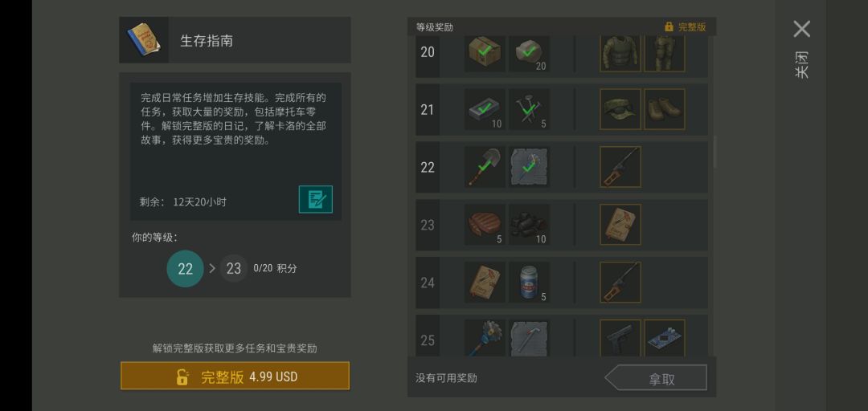Purchase 完整版 for 4.99 USD
868x411 pixels.
pyautogui.click(x=235, y=376)
